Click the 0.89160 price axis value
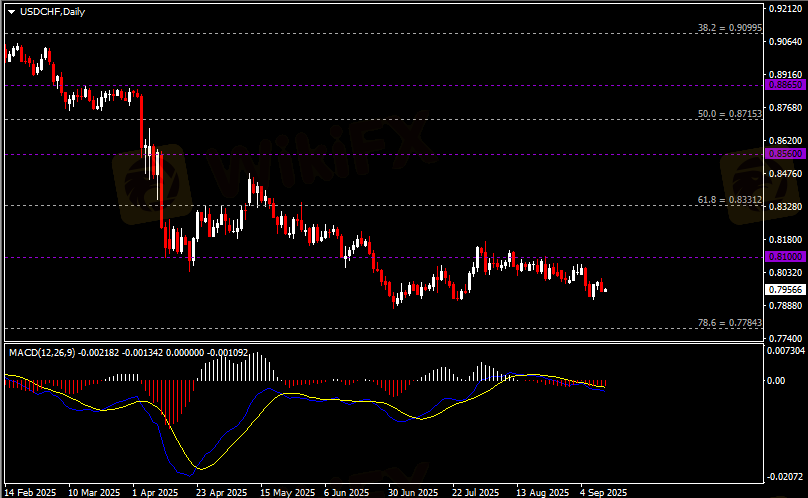Image resolution: width=808 pixels, height=498 pixels. pos(786,75)
